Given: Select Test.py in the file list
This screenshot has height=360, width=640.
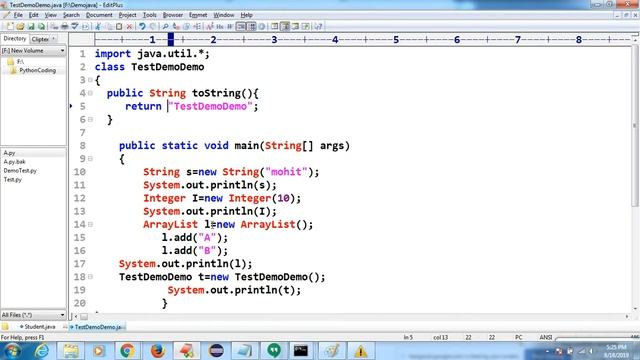Looking at the screenshot, I should (x=13, y=180).
